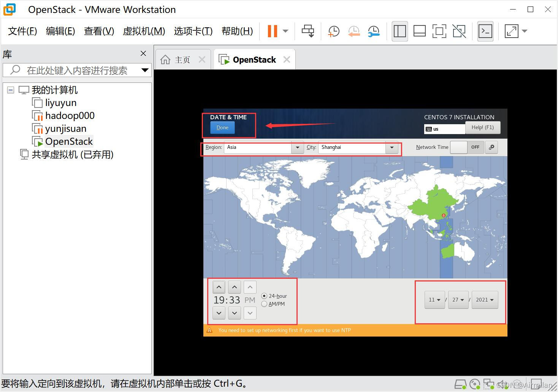Open the power options dropdown arrow
Image resolution: width=558 pixels, height=392 pixels.
286,31
